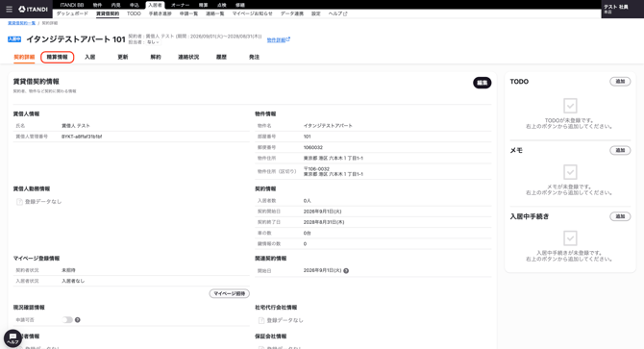Image resolution: width=644 pixels, height=349 pixels.
Task: Click the 車の数 value 0台
Action: pyautogui.click(x=308, y=234)
